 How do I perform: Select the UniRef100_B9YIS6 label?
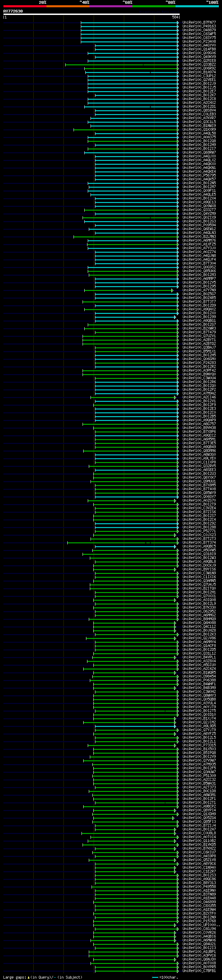click(199, 569)
